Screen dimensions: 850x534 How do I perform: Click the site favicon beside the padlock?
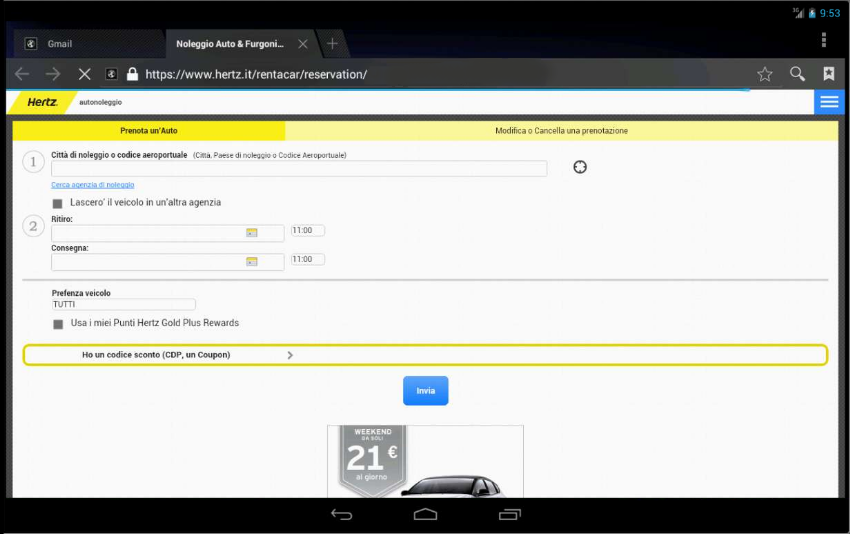coord(111,74)
